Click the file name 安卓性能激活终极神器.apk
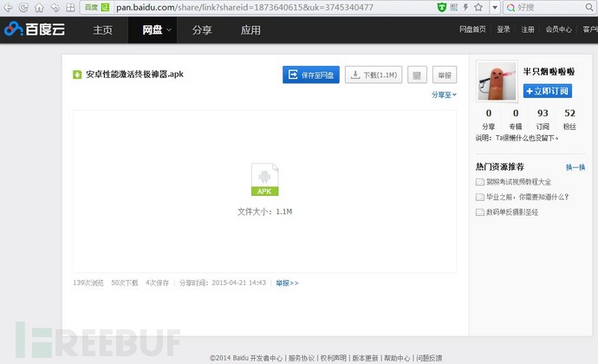 pos(134,74)
